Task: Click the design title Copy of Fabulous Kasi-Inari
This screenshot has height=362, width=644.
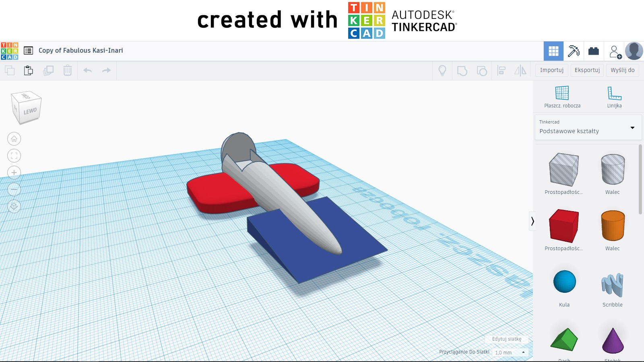Action: [x=81, y=50]
